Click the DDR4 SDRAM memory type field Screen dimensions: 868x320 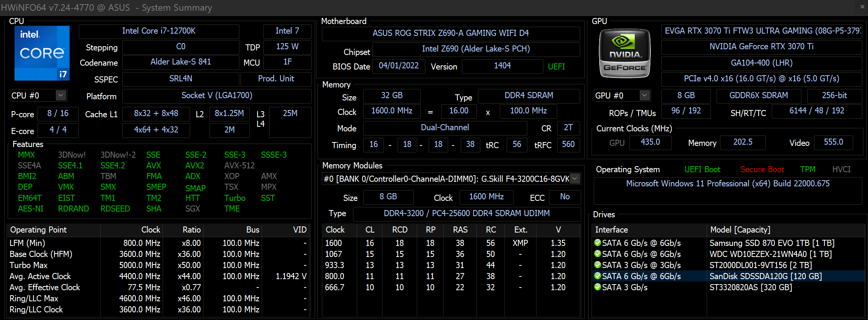529,95
